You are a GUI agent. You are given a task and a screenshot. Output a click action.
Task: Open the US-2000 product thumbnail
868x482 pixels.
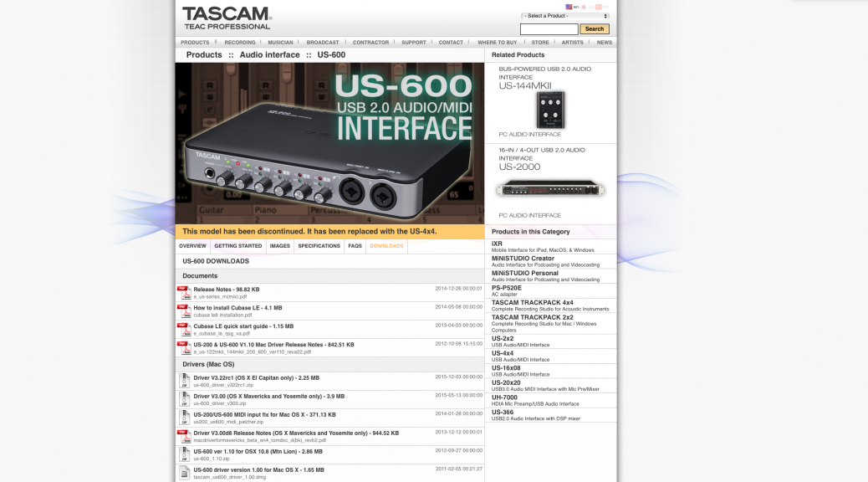coord(550,189)
